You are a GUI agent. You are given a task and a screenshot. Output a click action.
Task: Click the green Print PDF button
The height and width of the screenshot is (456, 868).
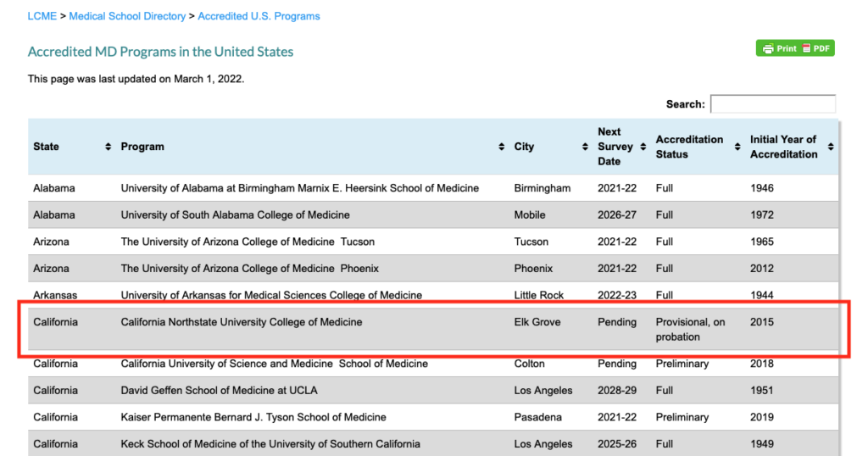(x=795, y=48)
